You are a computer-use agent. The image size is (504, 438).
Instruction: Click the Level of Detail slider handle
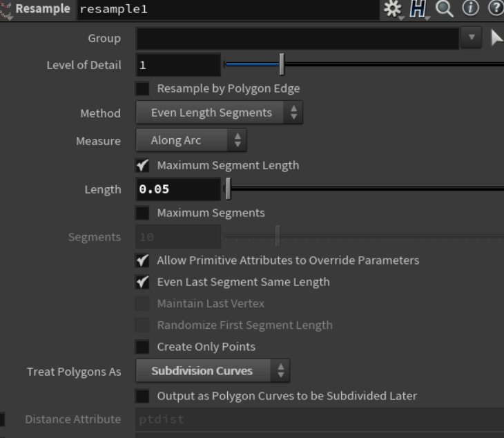[x=282, y=66]
